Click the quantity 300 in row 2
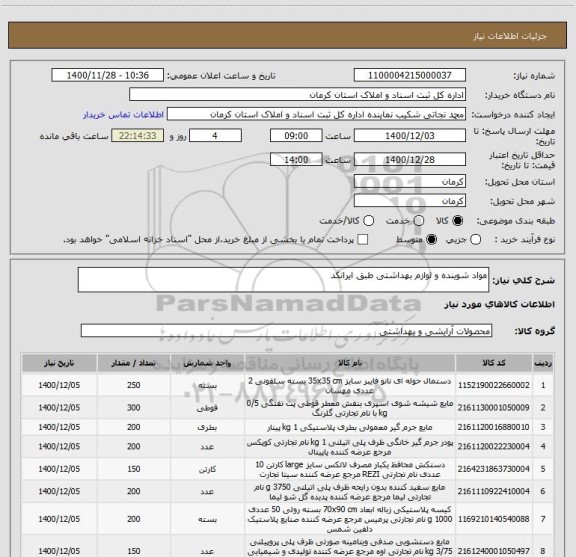The image size is (576, 557). (134, 407)
